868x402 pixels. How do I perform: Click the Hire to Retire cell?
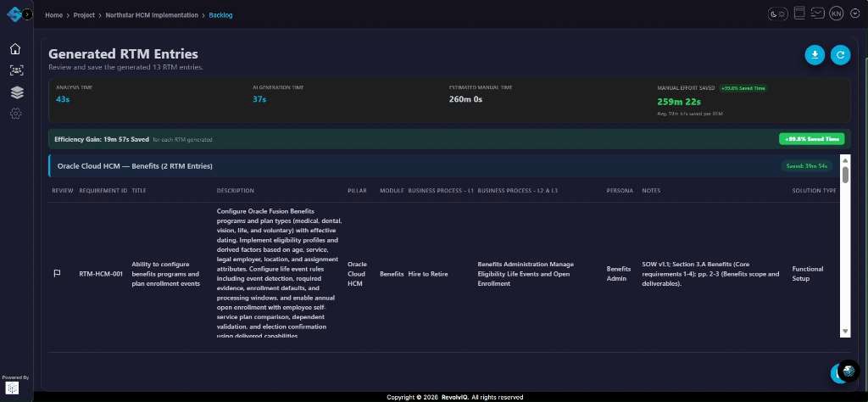428,274
